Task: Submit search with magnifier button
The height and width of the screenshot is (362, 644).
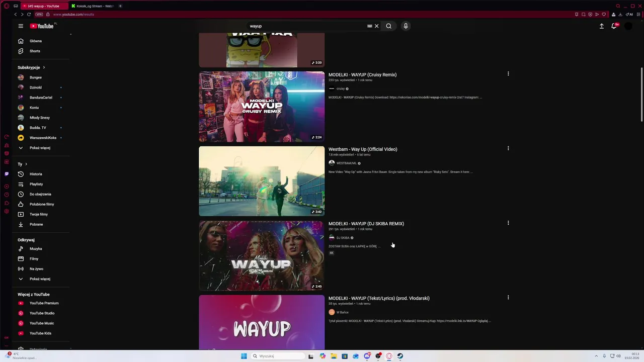Action: (388, 26)
